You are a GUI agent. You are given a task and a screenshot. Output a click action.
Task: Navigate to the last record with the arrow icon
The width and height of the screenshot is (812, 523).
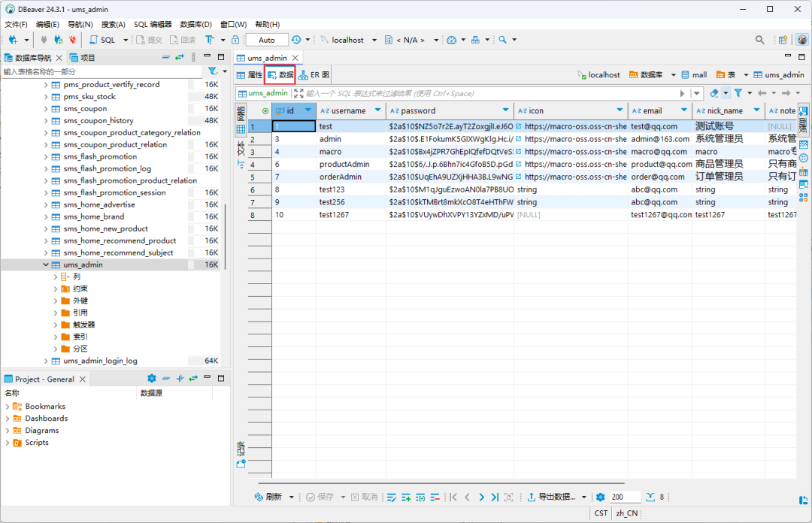point(494,497)
